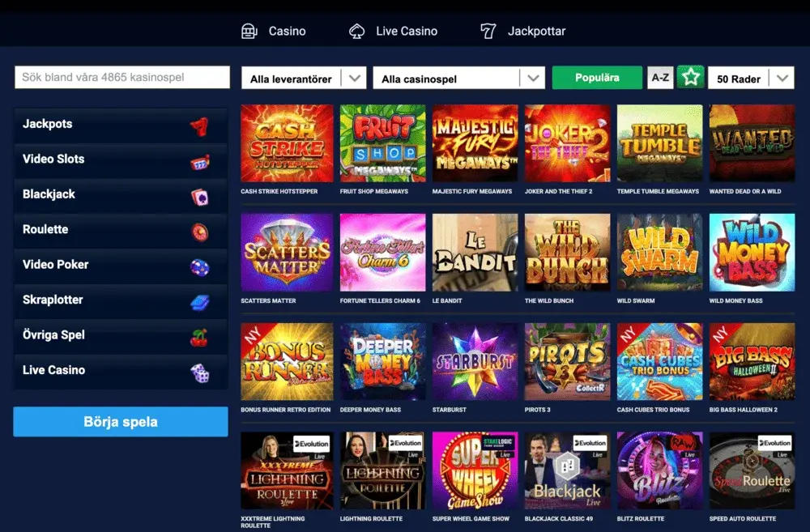Viewport: 810px width, 532px height.
Task: Open the Starburst game thumbnail
Action: (475, 361)
